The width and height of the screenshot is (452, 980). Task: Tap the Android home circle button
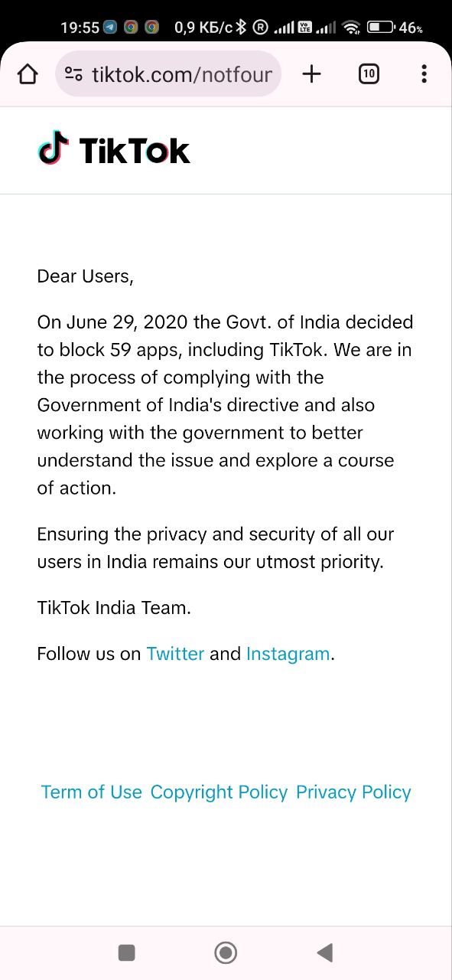pos(226,952)
